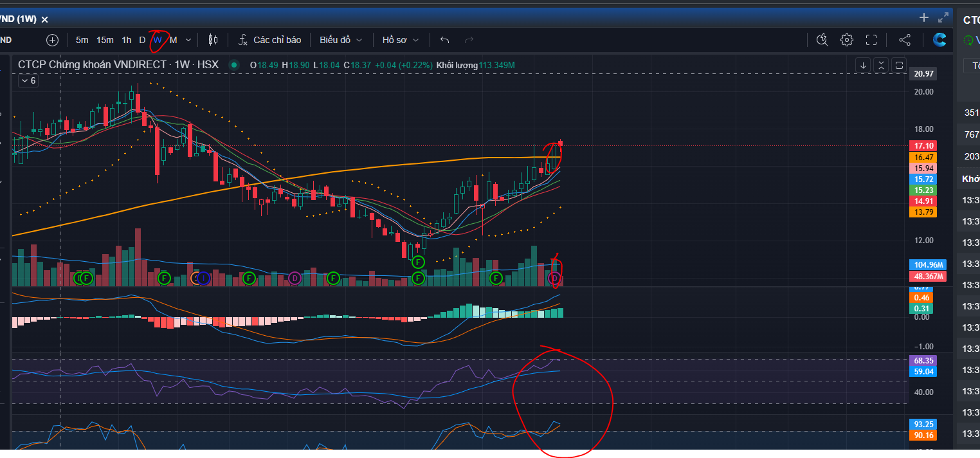Image resolution: width=980 pixels, height=458 pixels.
Task: Click the orange 13.79 price label
Action: (923, 212)
